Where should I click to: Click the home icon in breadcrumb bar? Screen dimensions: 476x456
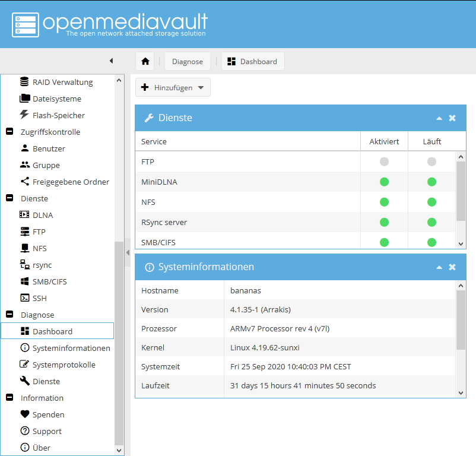145,62
